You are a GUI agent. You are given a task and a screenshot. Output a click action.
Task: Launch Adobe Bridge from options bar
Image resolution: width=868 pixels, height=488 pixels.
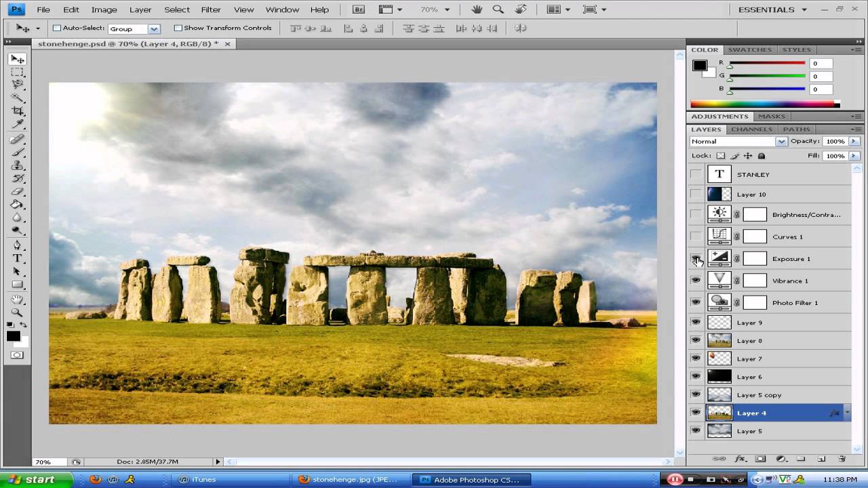[x=358, y=9]
